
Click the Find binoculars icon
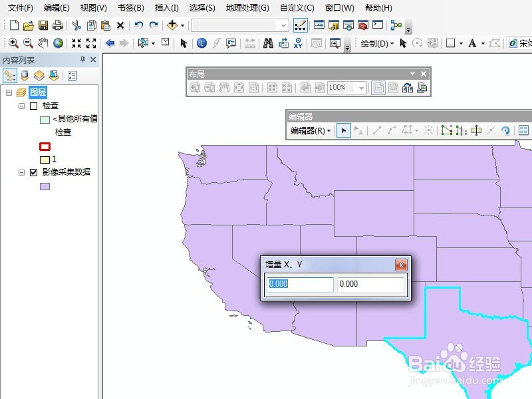click(x=268, y=43)
